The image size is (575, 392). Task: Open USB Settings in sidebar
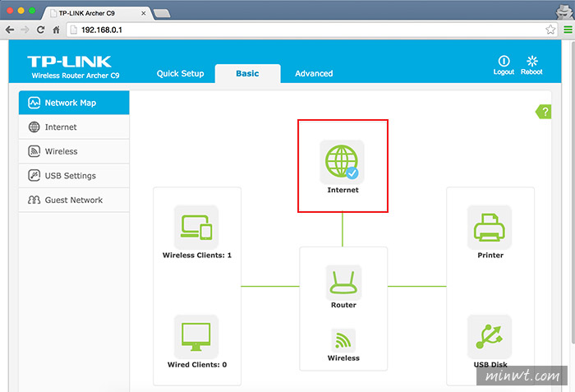point(74,175)
